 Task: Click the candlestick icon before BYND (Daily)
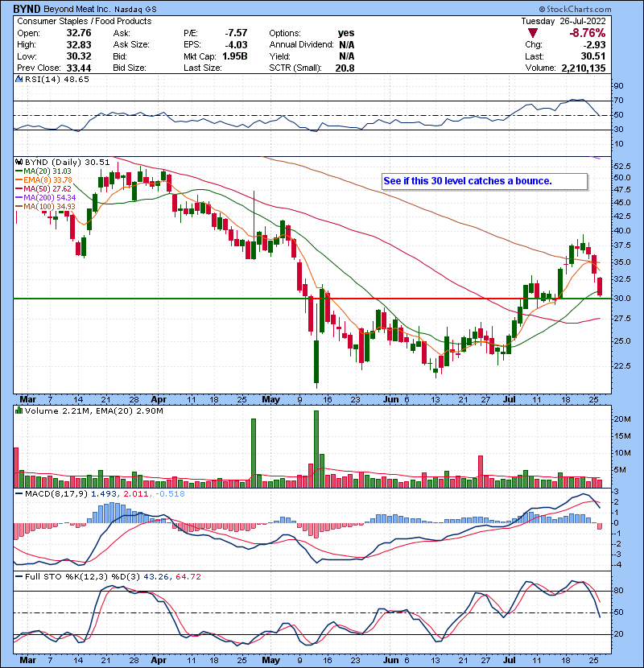[19, 163]
